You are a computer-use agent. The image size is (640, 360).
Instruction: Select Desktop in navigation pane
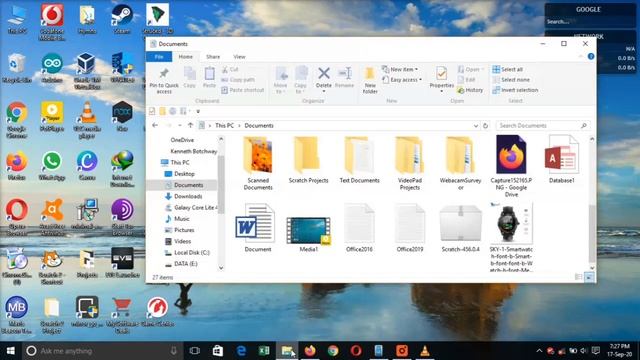tap(180, 174)
